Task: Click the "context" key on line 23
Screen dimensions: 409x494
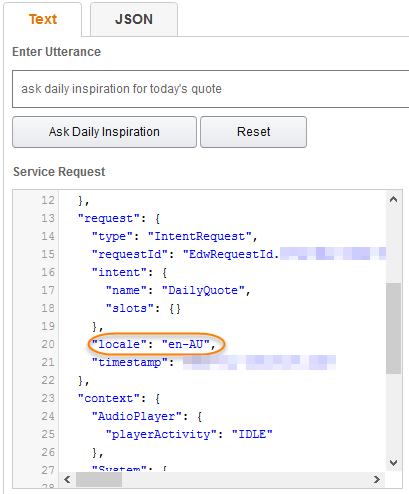Action: pos(109,399)
